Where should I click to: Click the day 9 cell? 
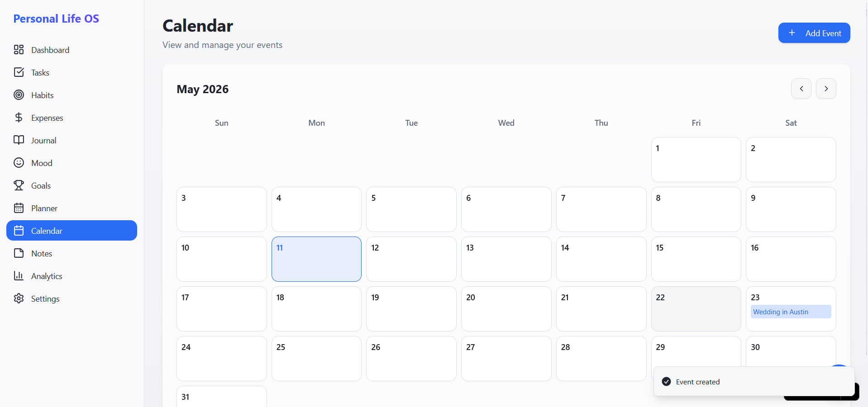(791, 209)
